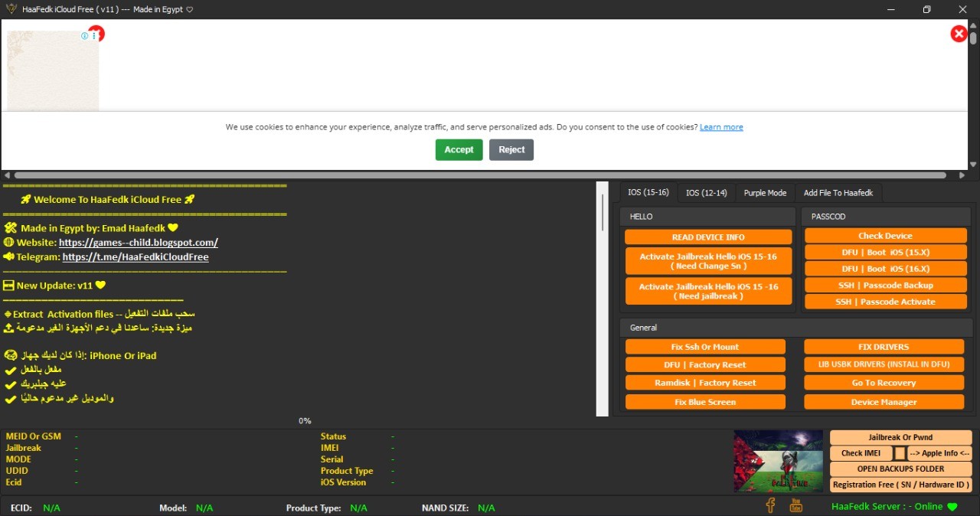Click the 0% progress bar
The width and height of the screenshot is (980, 516).
pyautogui.click(x=305, y=421)
